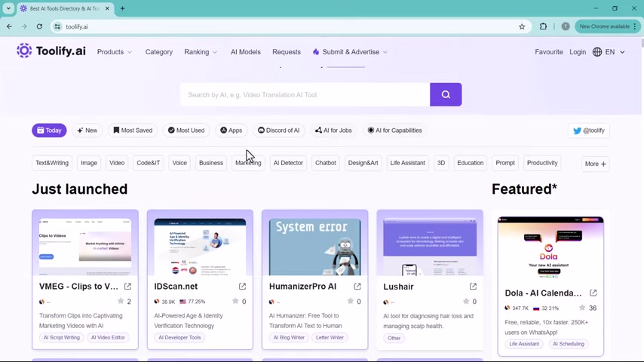Click the Chrome profile avatar icon
Viewport: 644px width, 362px height.
(x=566, y=26)
